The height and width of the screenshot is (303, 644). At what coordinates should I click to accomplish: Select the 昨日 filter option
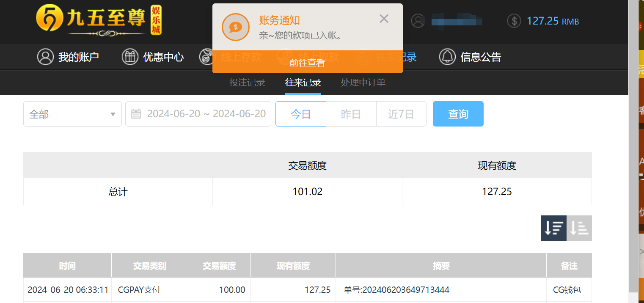click(x=351, y=113)
